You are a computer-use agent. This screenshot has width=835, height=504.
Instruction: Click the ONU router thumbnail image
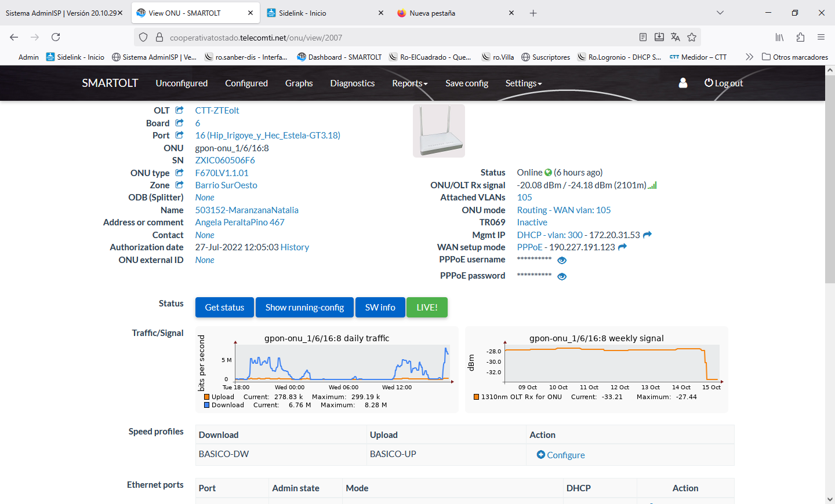click(439, 131)
